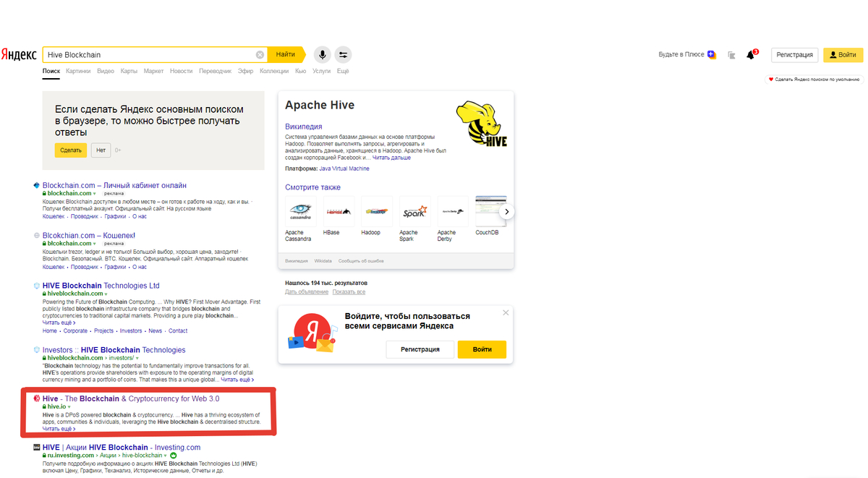Expand 'Читать ещё' under HIVE Blockchain Technologies Ltd
868x478 pixels.
click(59, 323)
